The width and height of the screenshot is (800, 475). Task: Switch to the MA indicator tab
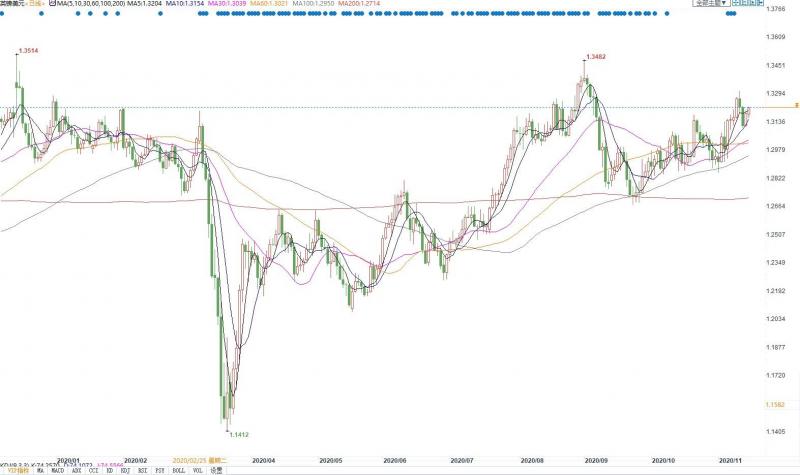tap(40, 471)
